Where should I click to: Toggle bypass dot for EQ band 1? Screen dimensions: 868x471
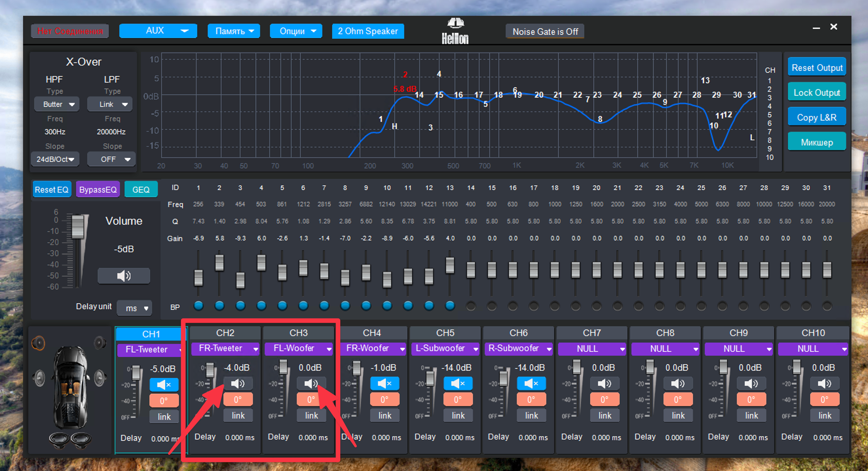(198, 306)
